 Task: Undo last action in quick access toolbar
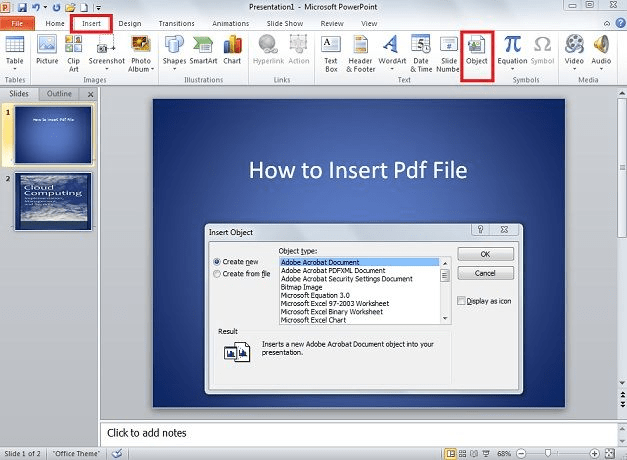pos(36,7)
